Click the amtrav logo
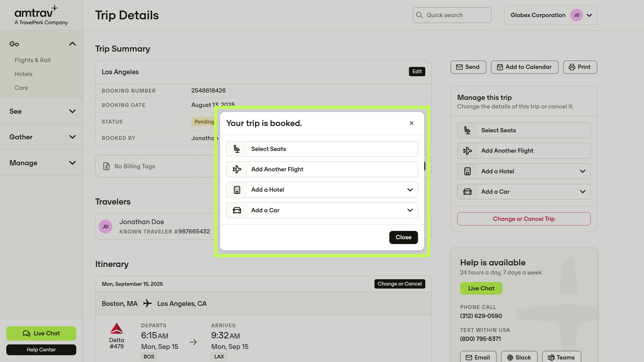644x362 pixels. (41, 15)
